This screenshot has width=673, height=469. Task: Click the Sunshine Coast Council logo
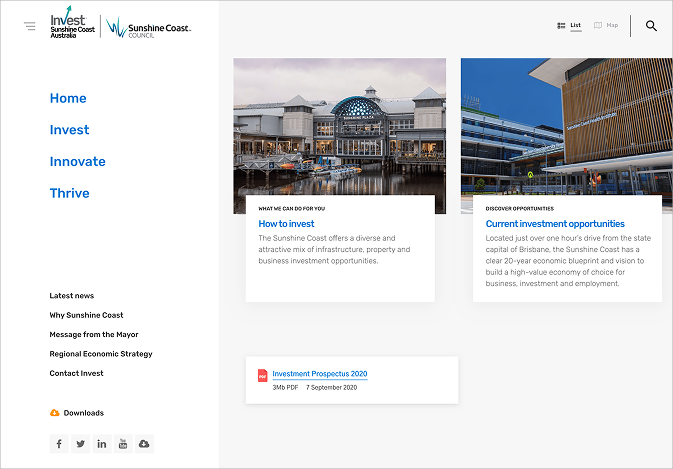coord(149,27)
